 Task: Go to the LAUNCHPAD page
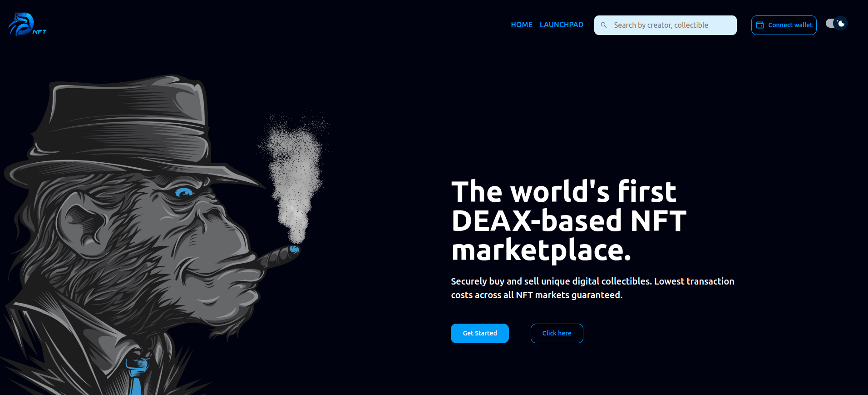click(562, 25)
